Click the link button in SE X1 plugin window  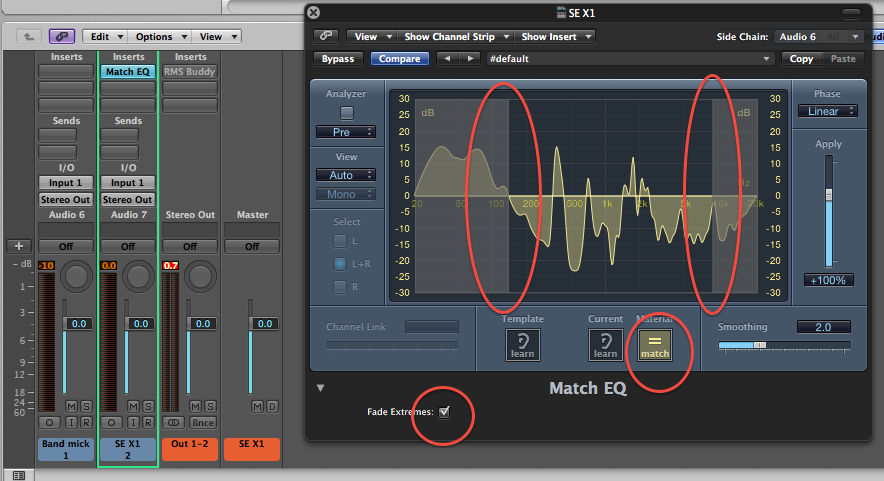pyautogui.click(x=326, y=36)
